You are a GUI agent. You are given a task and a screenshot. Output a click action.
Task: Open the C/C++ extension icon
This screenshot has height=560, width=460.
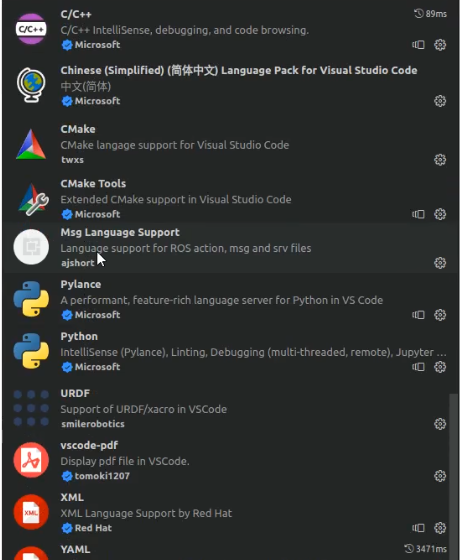[31, 29]
